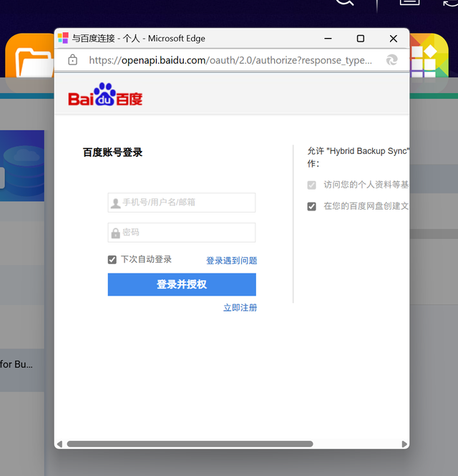Viewport: 458px width, 476px height.
Task: Click the horizontal scrollbar thumb at the bottom
Action: [190, 444]
